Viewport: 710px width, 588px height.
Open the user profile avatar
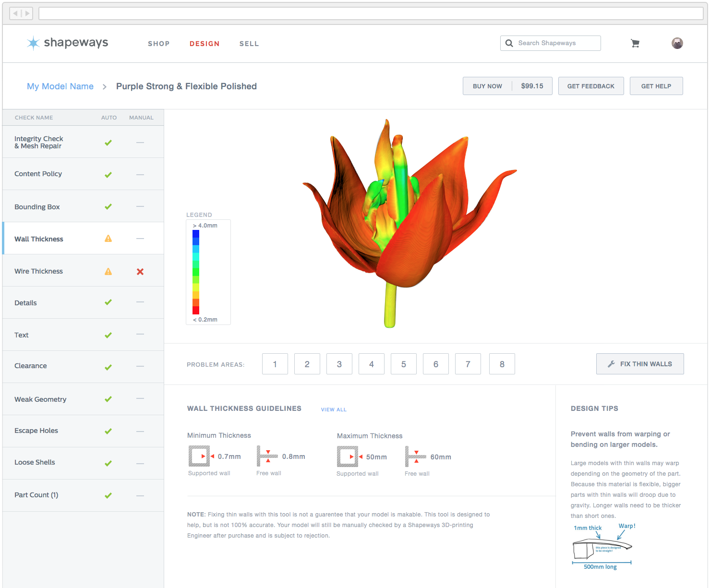click(x=677, y=43)
